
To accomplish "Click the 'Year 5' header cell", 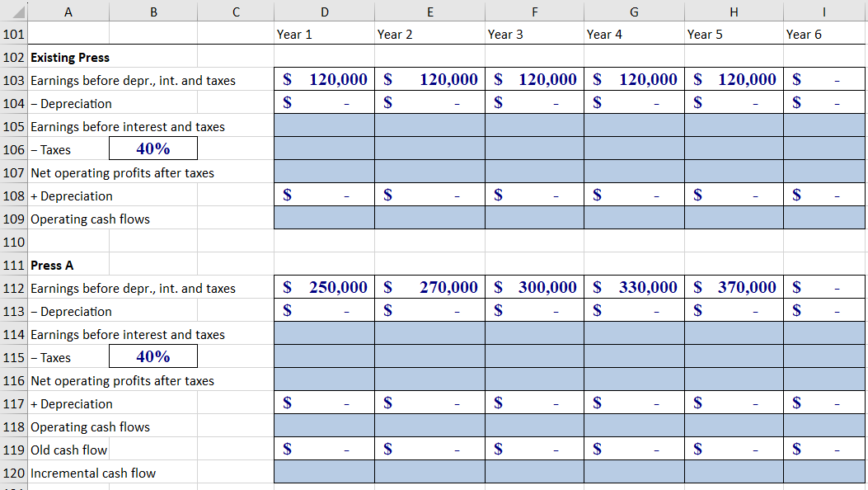I will 734,35.
